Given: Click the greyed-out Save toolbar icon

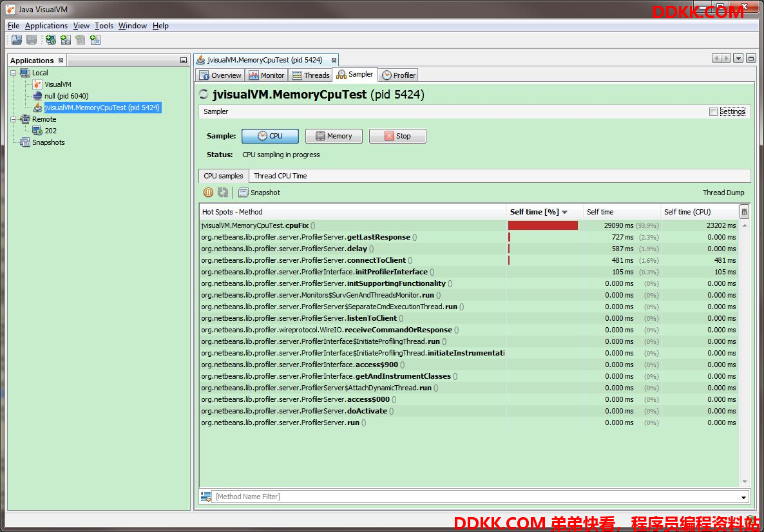Looking at the screenshot, I should click(32, 40).
